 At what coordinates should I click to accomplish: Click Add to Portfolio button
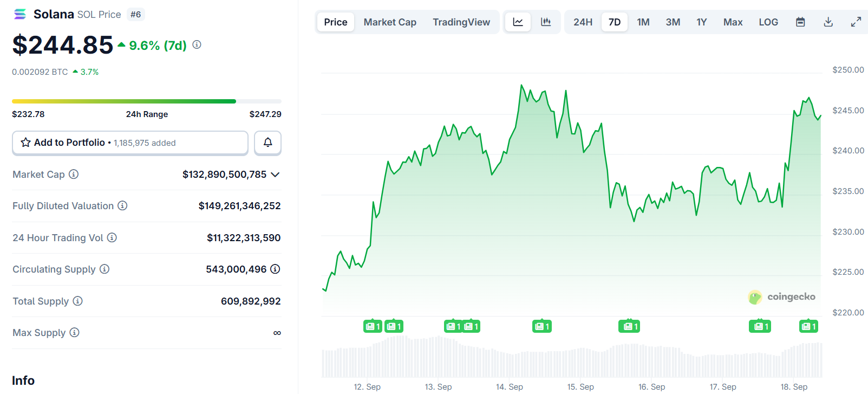click(130, 143)
